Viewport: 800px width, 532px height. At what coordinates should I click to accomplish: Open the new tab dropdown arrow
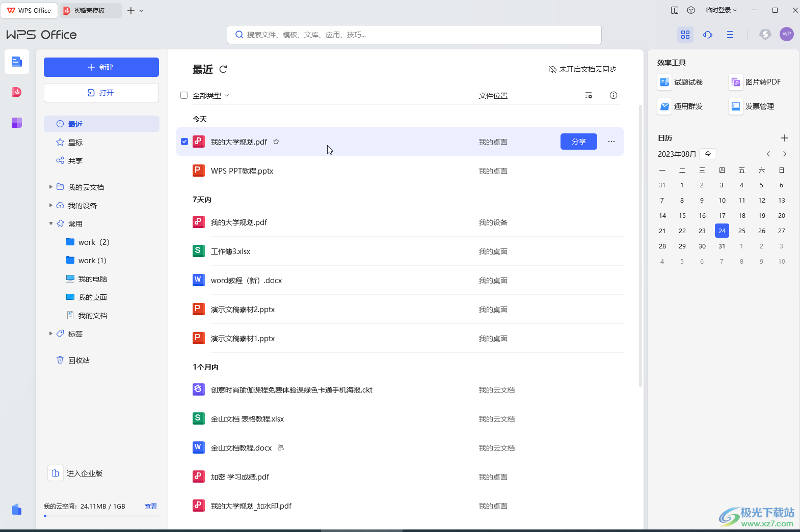click(x=141, y=11)
